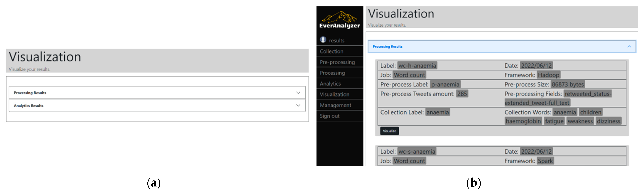Collapse Processing Results using the up chevron
644x196 pixels.
click(629, 47)
